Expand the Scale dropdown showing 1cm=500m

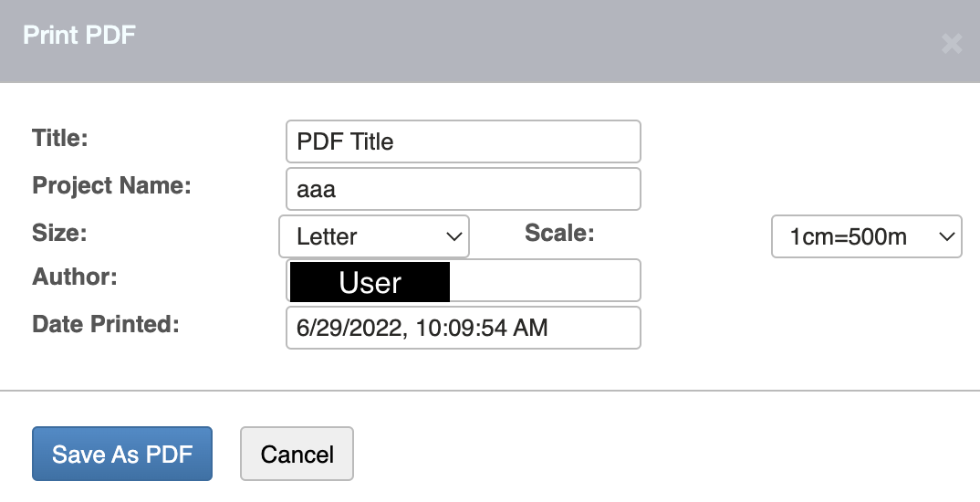pos(866,236)
